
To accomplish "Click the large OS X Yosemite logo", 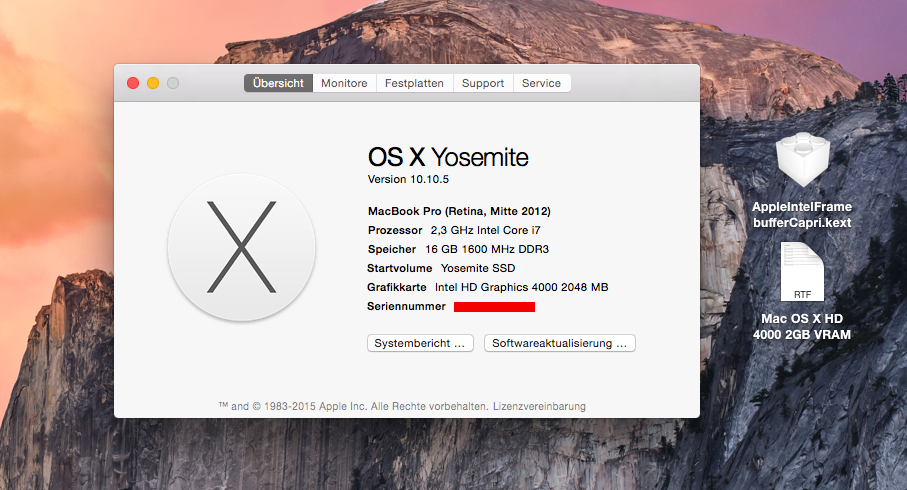I will pos(242,246).
